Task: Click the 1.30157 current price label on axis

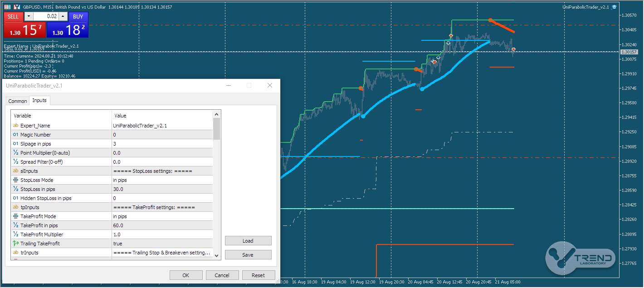Action: [629, 52]
